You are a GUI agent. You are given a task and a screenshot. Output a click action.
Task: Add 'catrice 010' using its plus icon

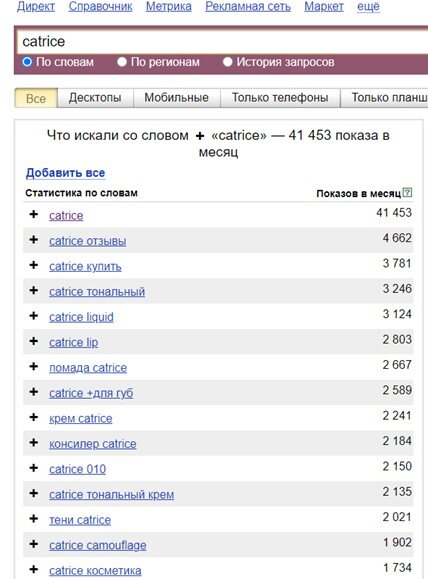(34, 468)
